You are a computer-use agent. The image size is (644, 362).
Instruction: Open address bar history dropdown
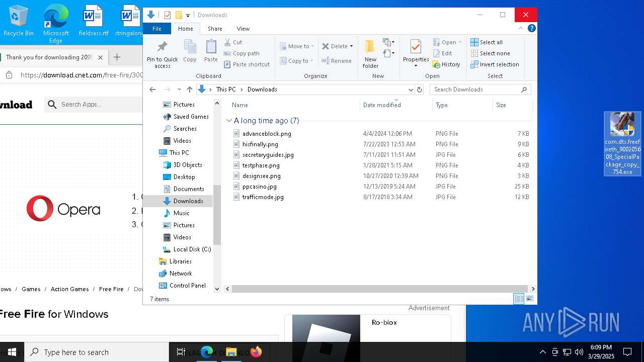(x=411, y=89)
